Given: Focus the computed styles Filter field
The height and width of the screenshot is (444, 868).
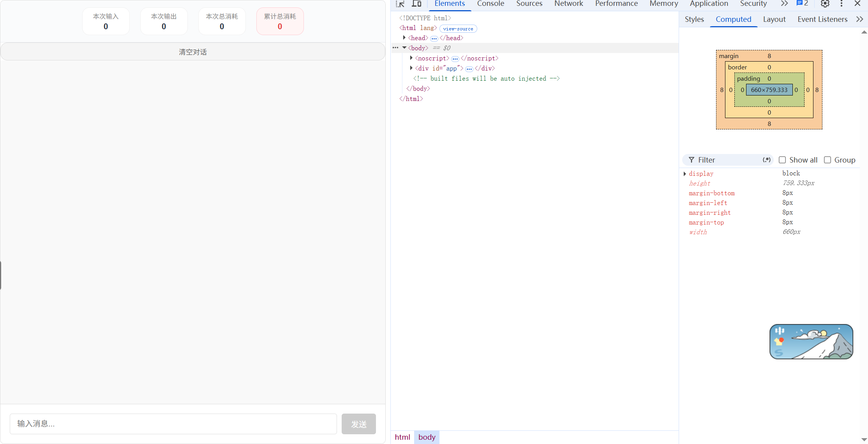Looking at the screenshot, I should click(x=728, y=160).
